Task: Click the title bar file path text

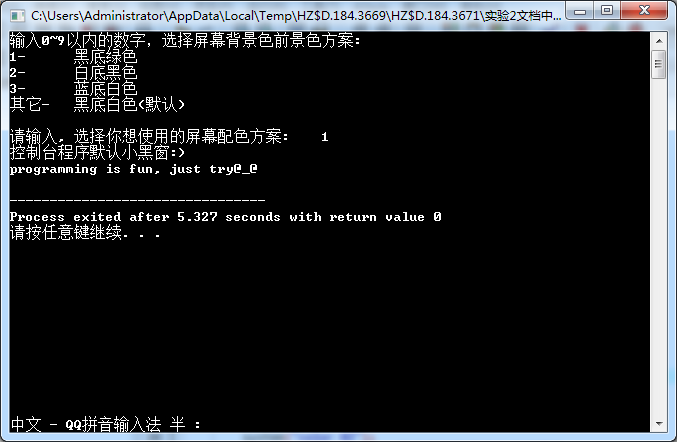Action: point(296,16)
